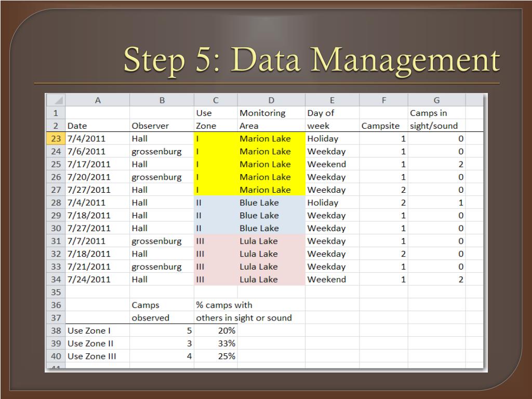Click 'Hall' observer cell in row 25
The height and width of the screenshot is (399, 532).
pyautogui.click(x=162, y=164)
